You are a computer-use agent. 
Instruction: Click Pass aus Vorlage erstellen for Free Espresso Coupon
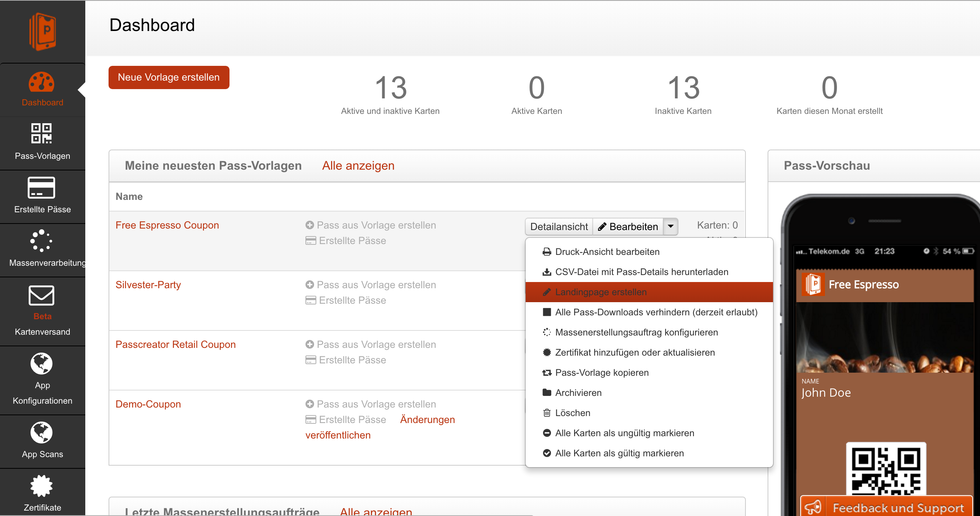[371, 225]
